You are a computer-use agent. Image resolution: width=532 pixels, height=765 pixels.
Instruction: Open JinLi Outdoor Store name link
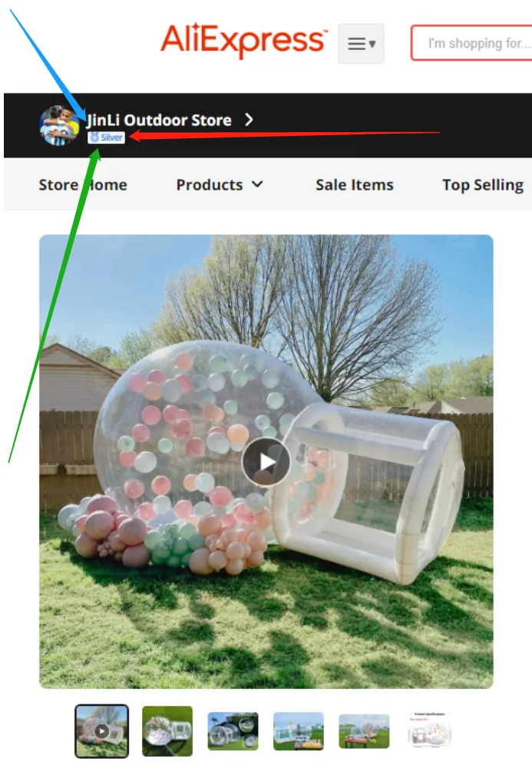pos(159,120)
